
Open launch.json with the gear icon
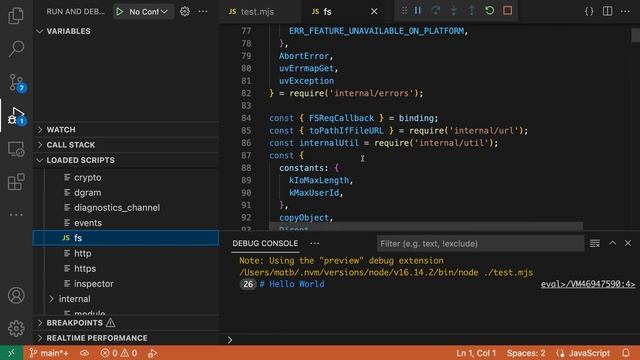(185, 11)
